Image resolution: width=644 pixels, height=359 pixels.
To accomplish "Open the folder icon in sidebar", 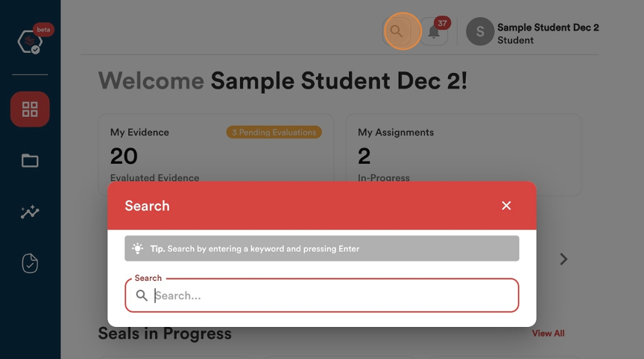I will click(30, 160).
